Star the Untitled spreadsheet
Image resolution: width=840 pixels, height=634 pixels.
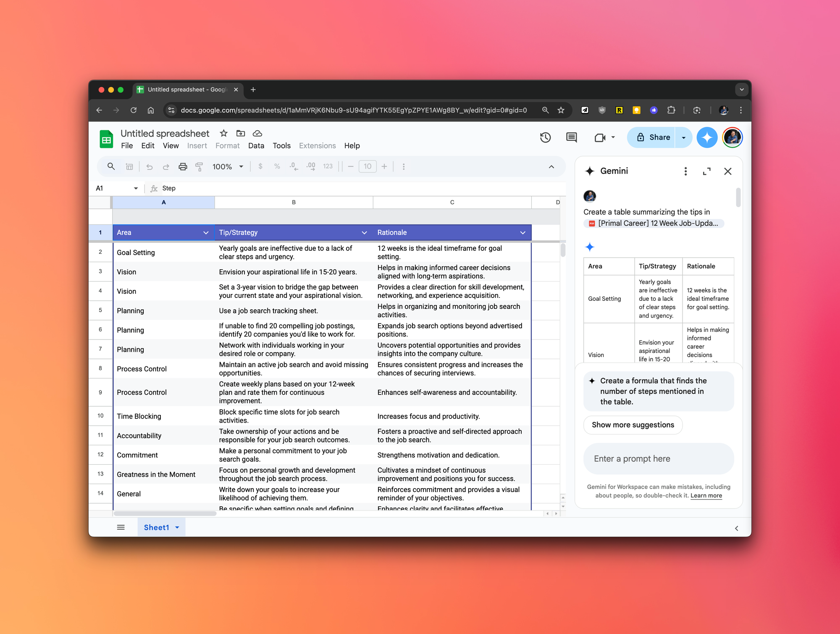(x=223, y=133)
